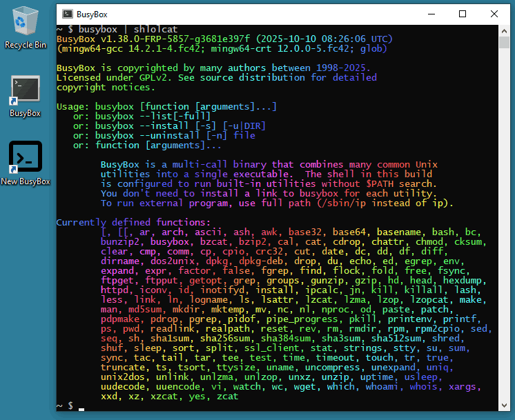The width and height of the screenshot is (515, 420).
Task: Click the 'inotifyd,' function name
Action: 224,290
